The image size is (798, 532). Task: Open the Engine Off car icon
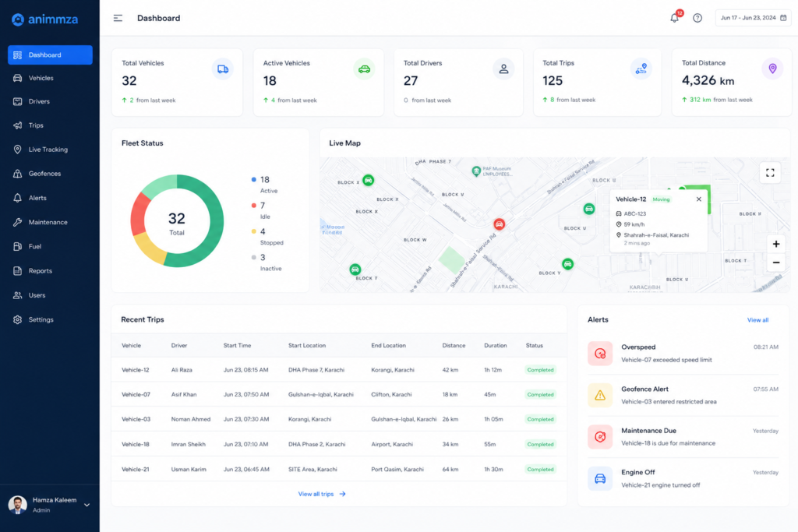tap(600, 478)
